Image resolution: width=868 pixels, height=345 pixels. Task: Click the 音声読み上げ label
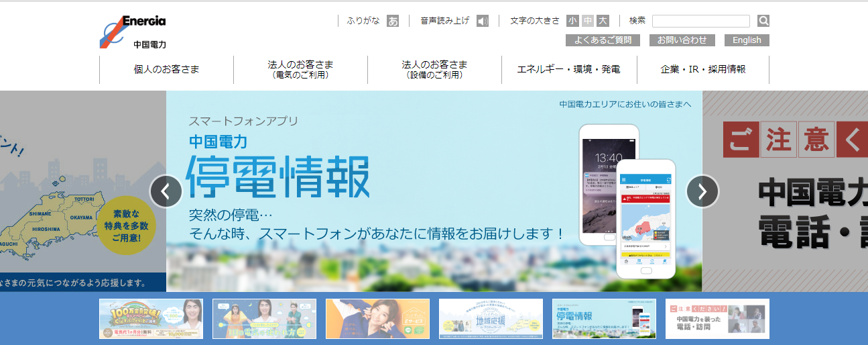point(445,21)
